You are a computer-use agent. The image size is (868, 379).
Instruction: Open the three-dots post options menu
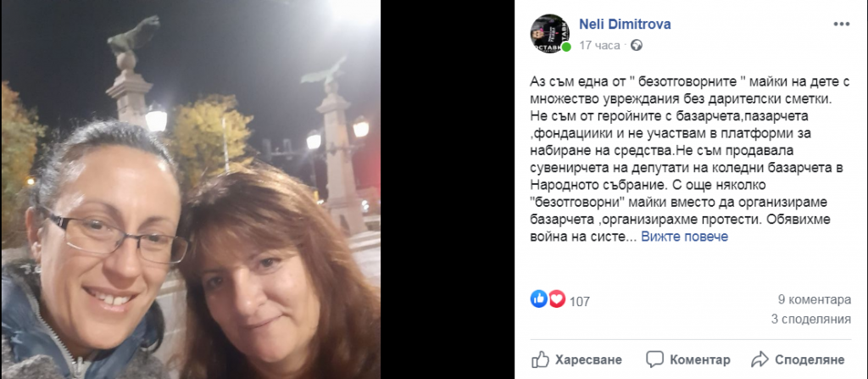[841, 24]
